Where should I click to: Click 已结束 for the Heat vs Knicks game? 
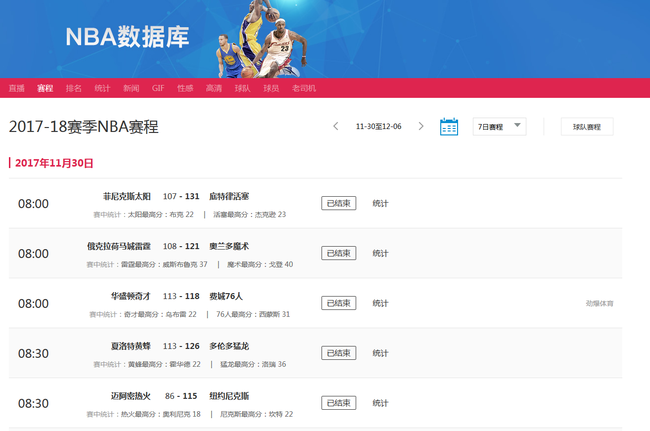tap(339, 403)
